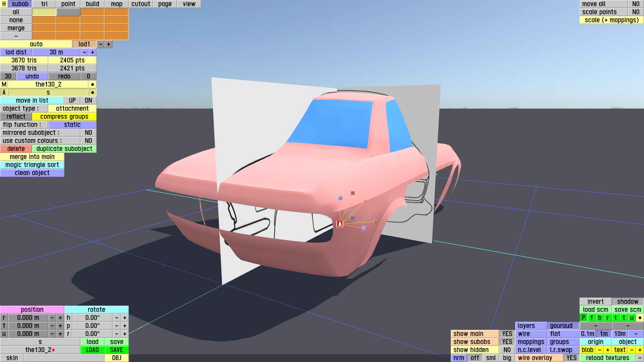Toggle show hidden NO setting
This screenshot has height=362, width=644.
(x=507, y=350)
